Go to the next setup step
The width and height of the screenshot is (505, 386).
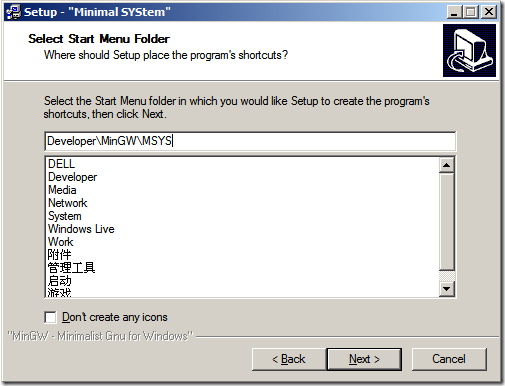tap(364, 359)
